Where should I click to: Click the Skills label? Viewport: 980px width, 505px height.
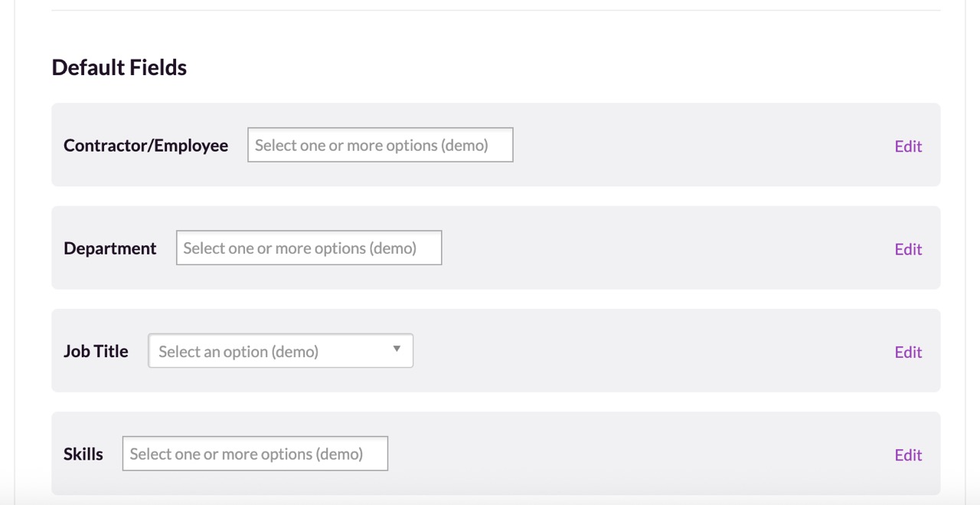[83, 454]
